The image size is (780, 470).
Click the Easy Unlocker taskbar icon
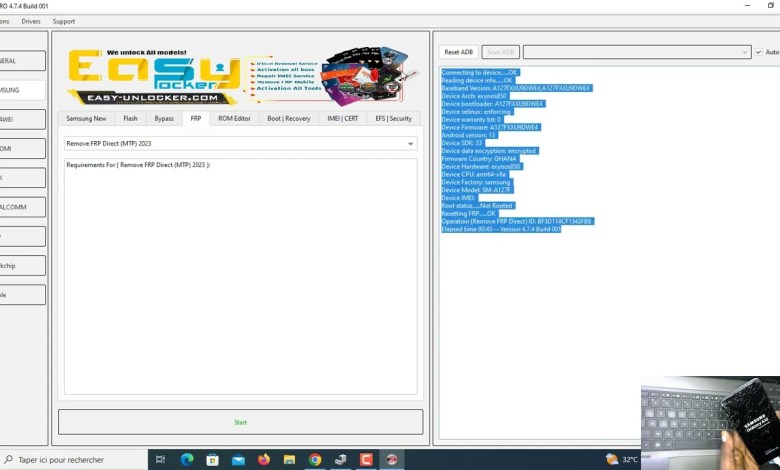(x=392, y=460)
